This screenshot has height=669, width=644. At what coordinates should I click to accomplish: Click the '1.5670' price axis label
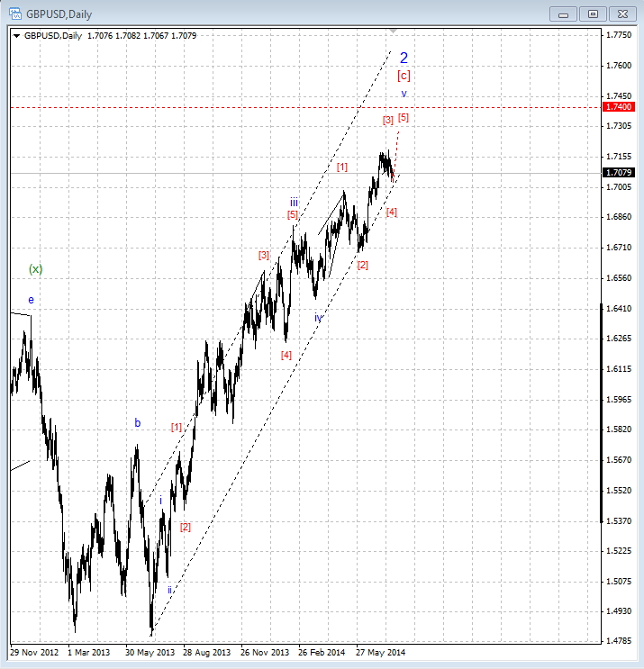coord(619,460)
